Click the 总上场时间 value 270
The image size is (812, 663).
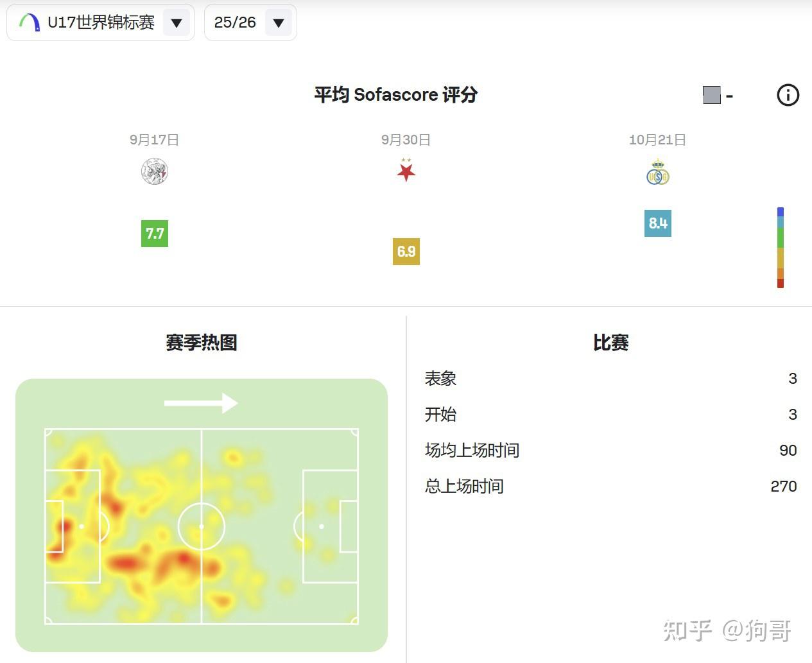783,486
